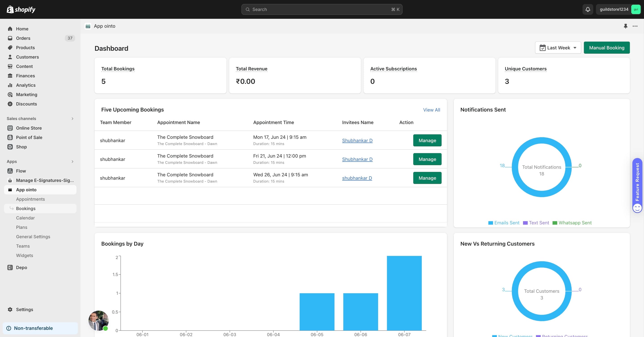The image size is (644, 337).
Task: Manage the Fri 21 Jun booking
Action: pos(427,159)
